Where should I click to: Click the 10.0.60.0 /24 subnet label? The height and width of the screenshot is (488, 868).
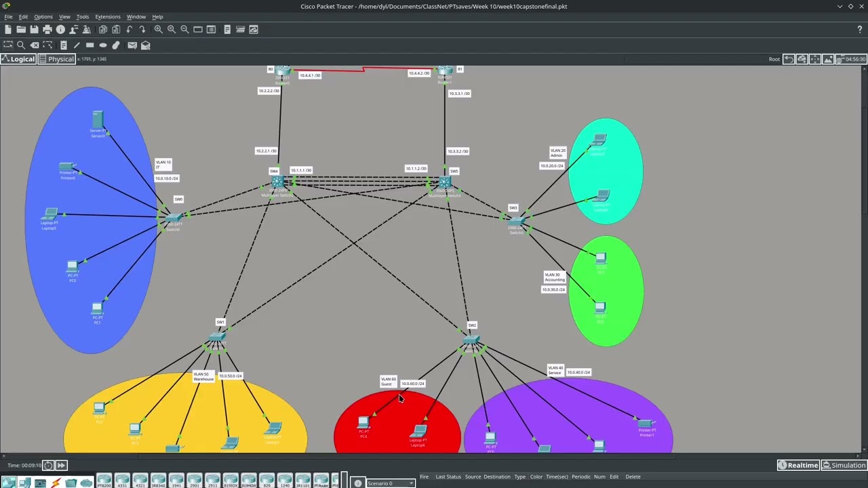tap(413, 384)
